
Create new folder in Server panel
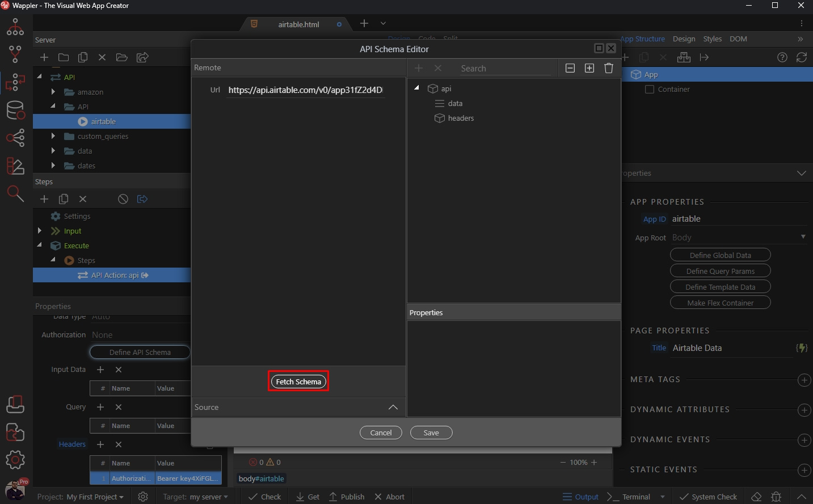(x=64, y=57)
